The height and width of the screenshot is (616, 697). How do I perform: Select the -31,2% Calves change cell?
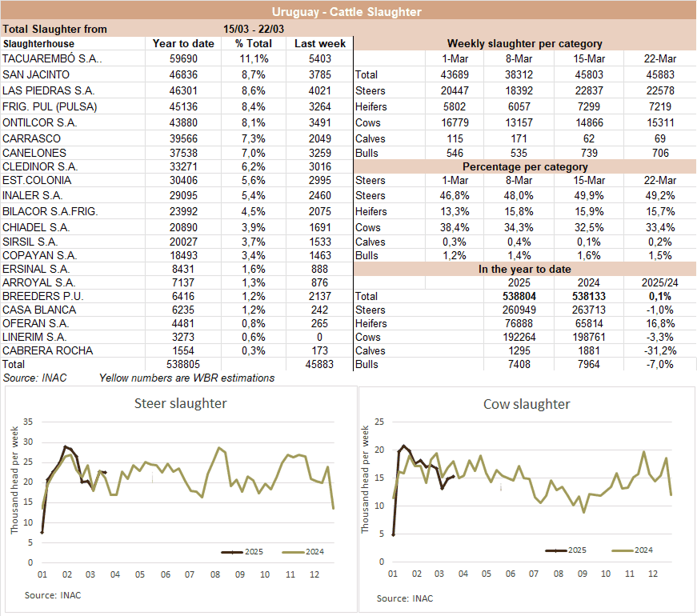pos(657,350)
